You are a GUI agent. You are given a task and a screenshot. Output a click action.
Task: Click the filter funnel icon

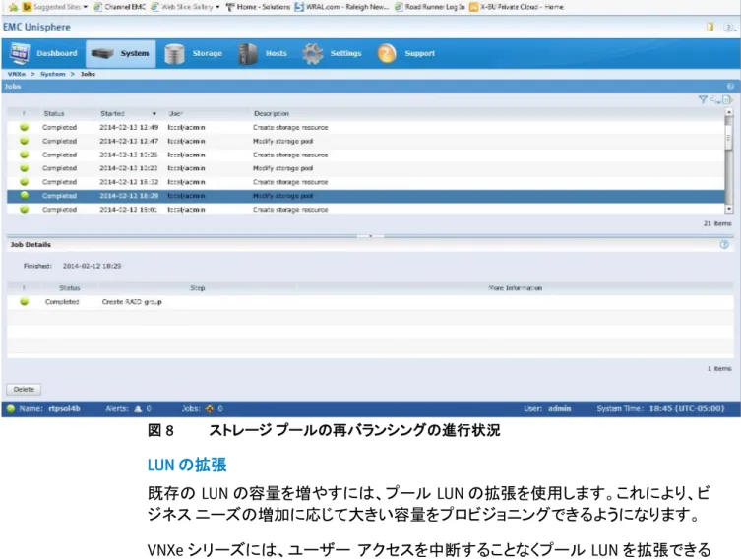click(703, 99)
